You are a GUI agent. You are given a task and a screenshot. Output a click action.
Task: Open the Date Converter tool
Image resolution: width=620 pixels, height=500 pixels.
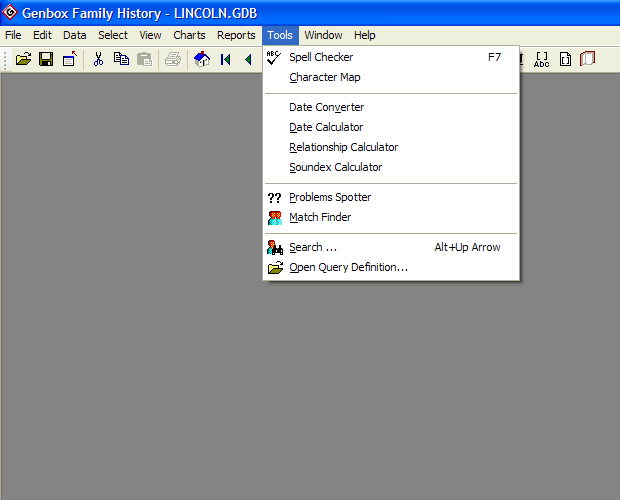point(326,107)
